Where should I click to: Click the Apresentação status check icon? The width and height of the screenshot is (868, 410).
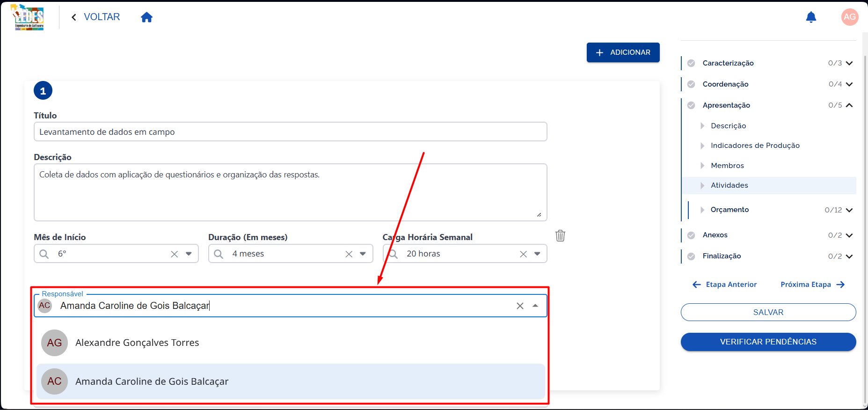click(x=691, y=105)
